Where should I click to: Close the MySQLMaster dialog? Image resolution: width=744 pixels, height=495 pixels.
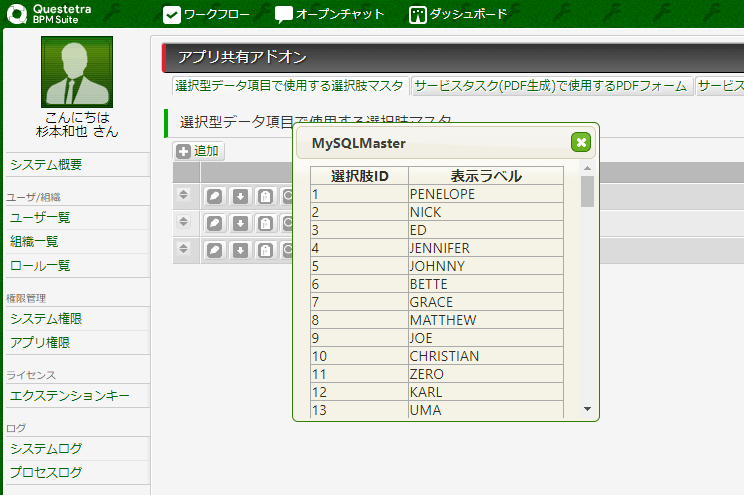[x=581, y=143]
